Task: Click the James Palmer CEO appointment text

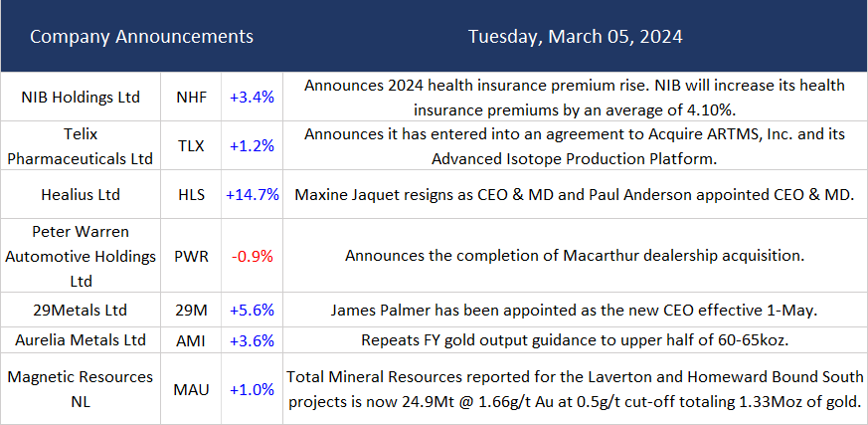Action: 575,311
